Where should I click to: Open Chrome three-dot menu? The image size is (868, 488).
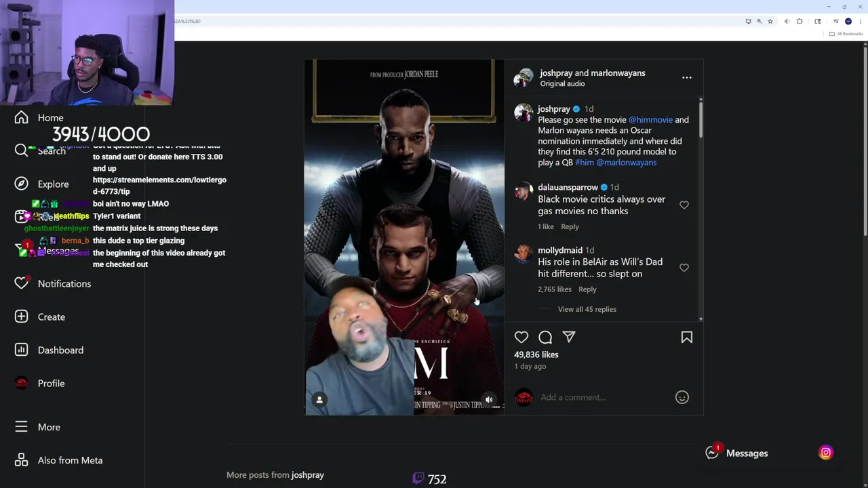pos(860,22)
